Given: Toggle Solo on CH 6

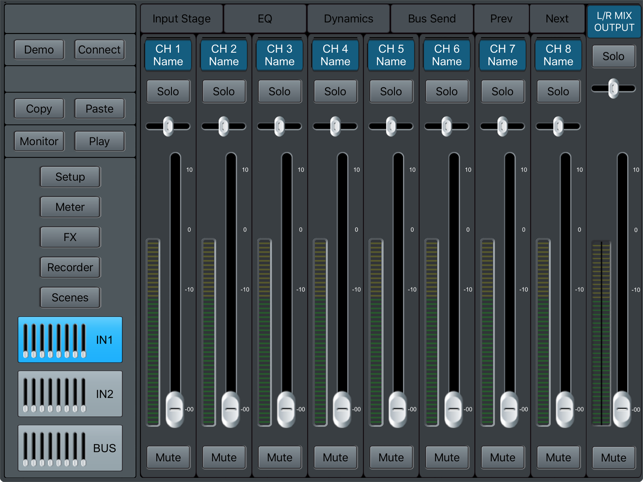Looking at the screenshot, I should point(447,91).
